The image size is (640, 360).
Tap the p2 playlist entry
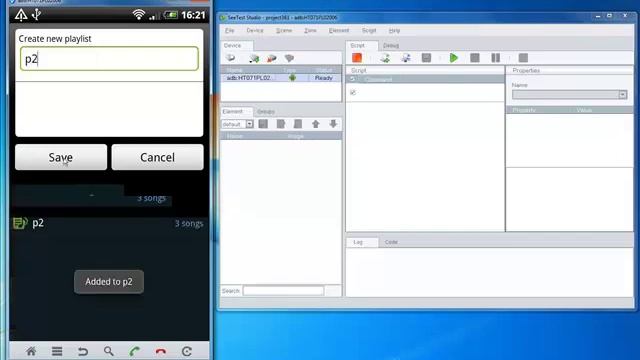point(109,223)
